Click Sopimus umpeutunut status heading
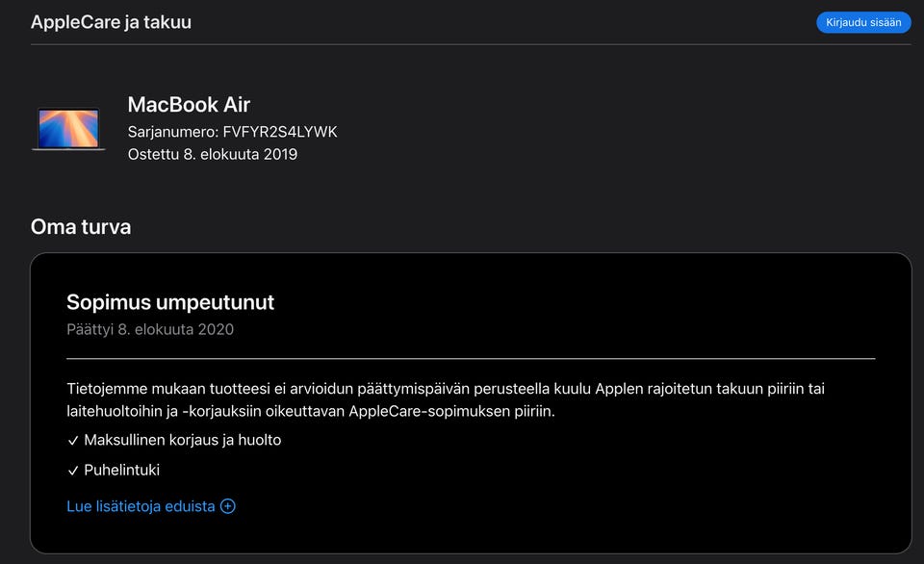This screenshot has width=924, height=564. coord(170,302)
